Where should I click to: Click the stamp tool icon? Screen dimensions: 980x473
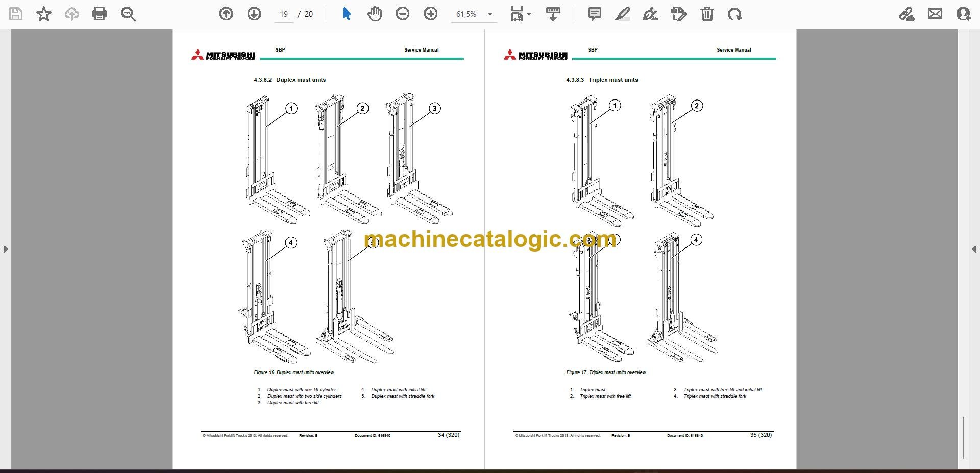coord(679,14)
